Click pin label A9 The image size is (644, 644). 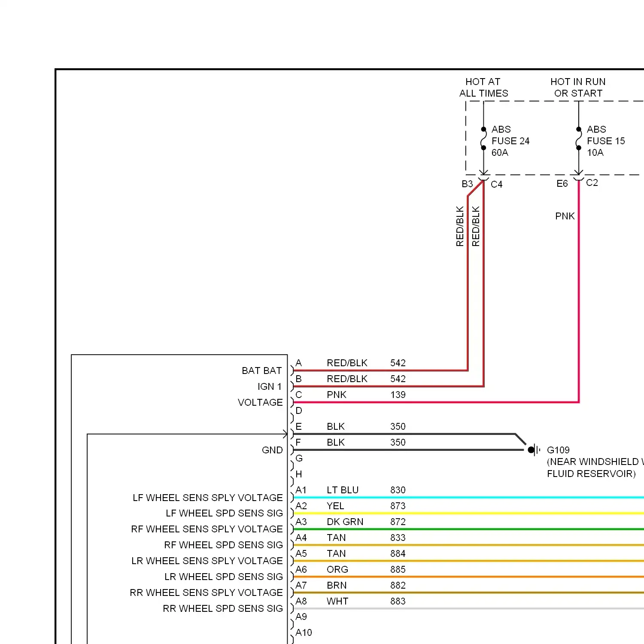[x=301, y=617]
